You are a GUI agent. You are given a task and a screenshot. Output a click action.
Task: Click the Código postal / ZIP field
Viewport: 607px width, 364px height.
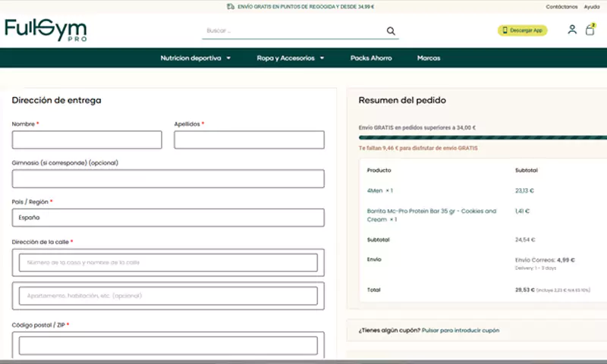pos(168,345)
